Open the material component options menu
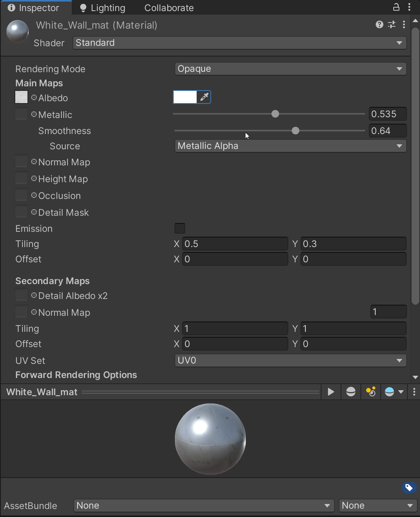 click(x=404, y=25)
